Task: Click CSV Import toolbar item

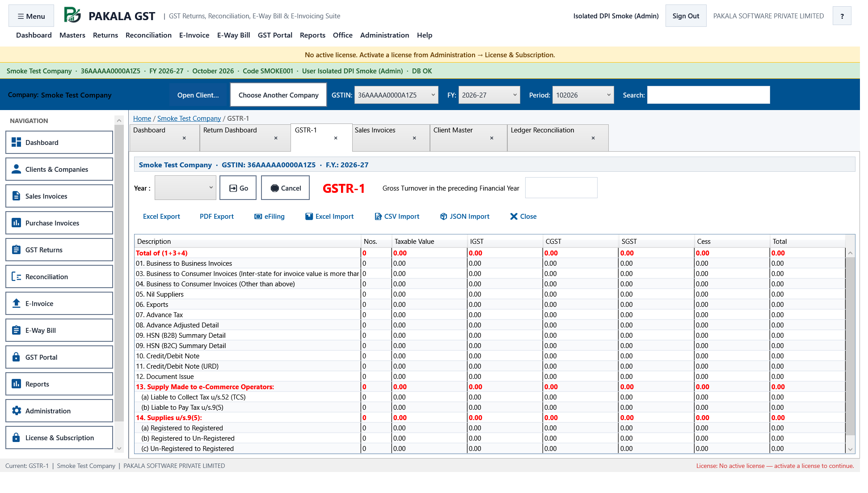Action: (x=397, y=217)
